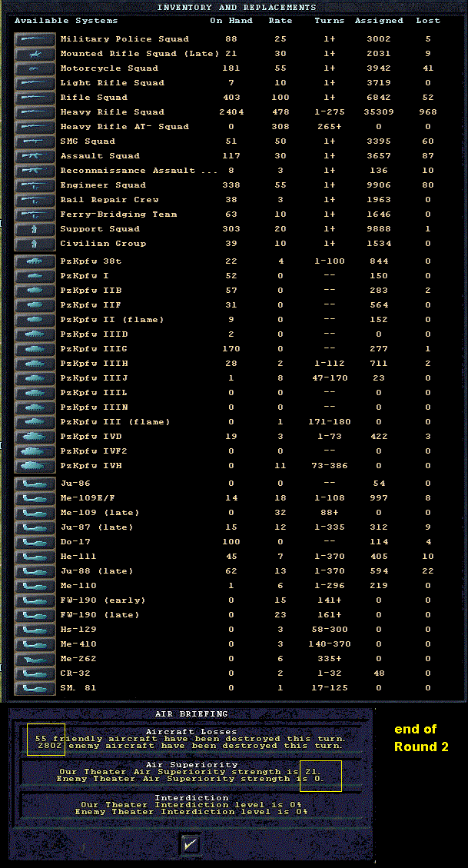Select the PzKpfw II (flame) icon
The height and width of the screenshot is (868, 468).
coord(35,319)
